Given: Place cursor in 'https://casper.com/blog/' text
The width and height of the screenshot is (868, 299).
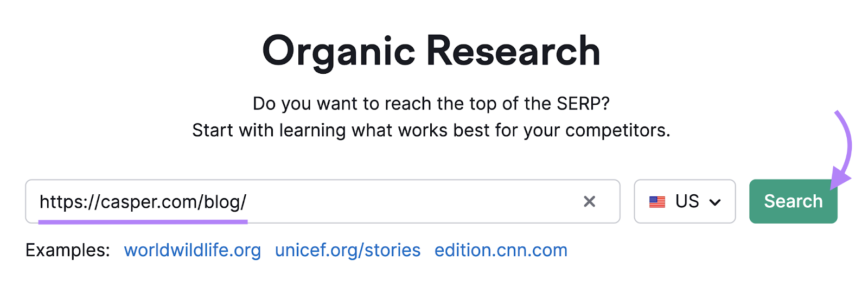Looking at the screenshot, I should [x=143, y=202].
